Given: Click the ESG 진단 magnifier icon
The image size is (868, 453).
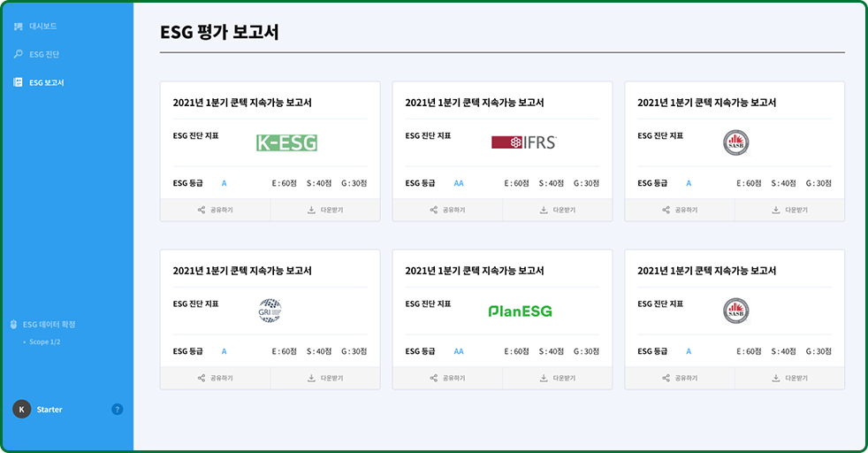Looking at the screenshot, I should [x=18, y=55].
